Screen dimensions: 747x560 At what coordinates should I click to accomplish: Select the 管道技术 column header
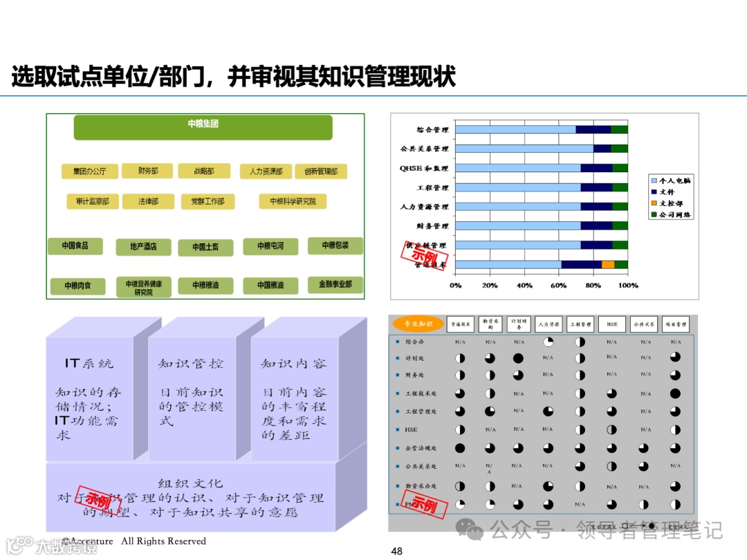point(460,324)
